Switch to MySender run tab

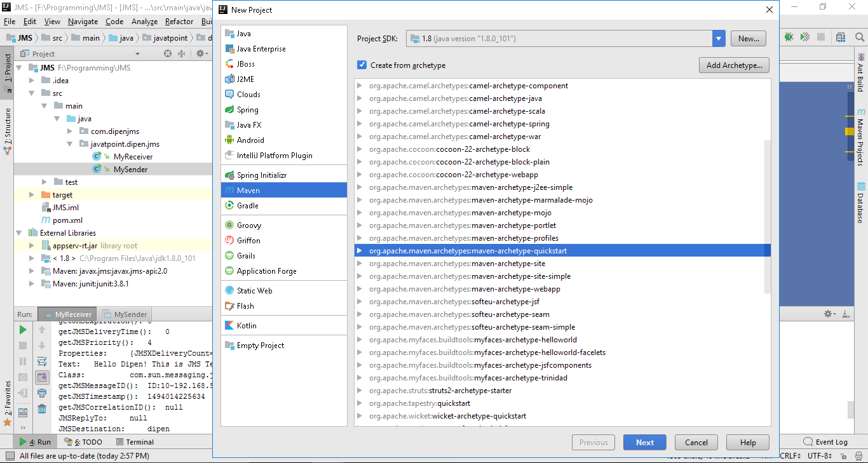coord(125,314)
